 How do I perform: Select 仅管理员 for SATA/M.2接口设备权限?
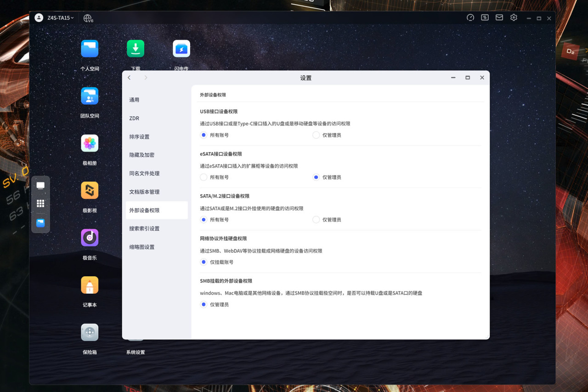point(316,220)
